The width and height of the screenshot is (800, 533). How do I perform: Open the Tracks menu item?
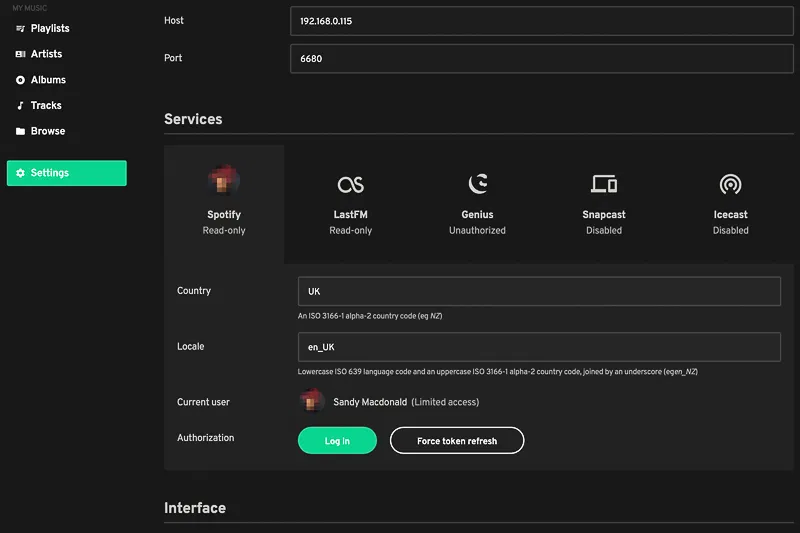[46, 105]
